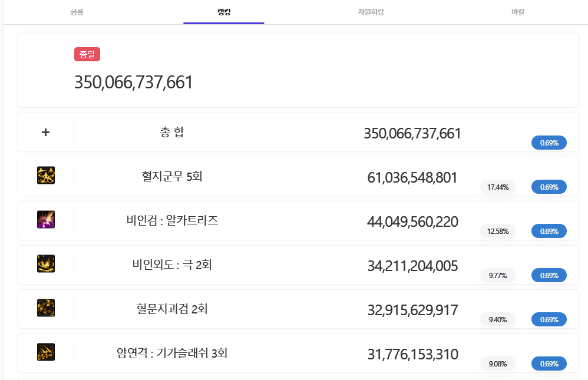Viewport: 588px width, 380px height.
Task: Click the 9.40% share badge
Action: [498, 320]
